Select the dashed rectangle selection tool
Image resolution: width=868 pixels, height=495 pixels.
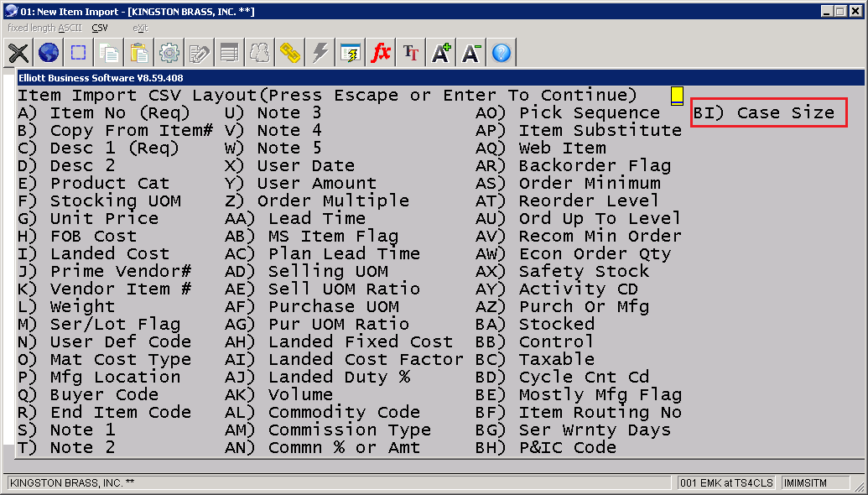tap(79, 53)
